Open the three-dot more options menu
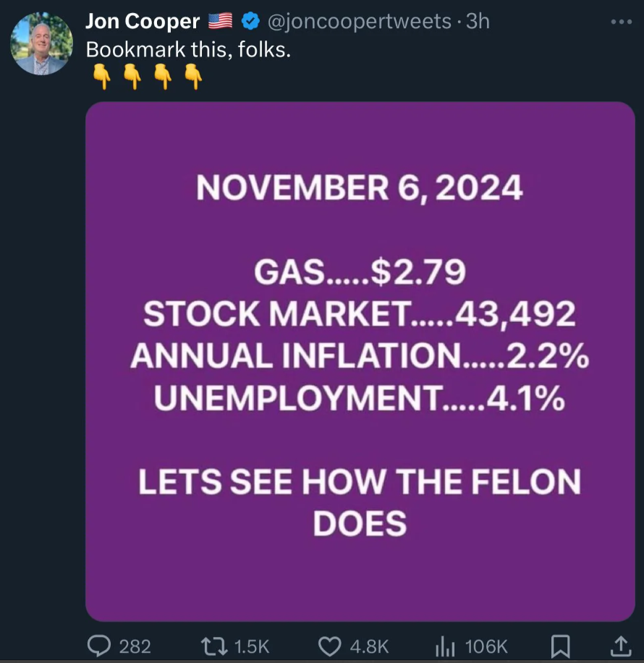This screenshot has height=663, width=644. click(x=621, y=22)
